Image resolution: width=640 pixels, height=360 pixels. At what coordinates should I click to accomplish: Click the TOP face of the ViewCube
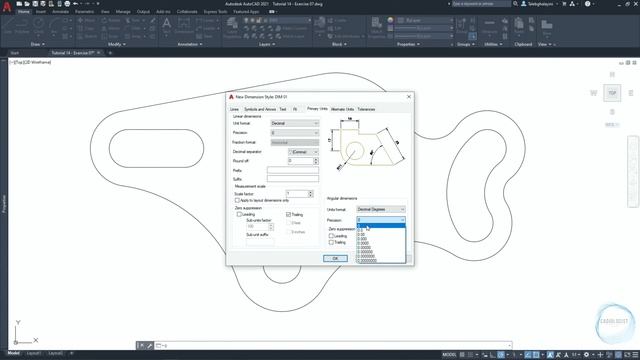point(612,93)
